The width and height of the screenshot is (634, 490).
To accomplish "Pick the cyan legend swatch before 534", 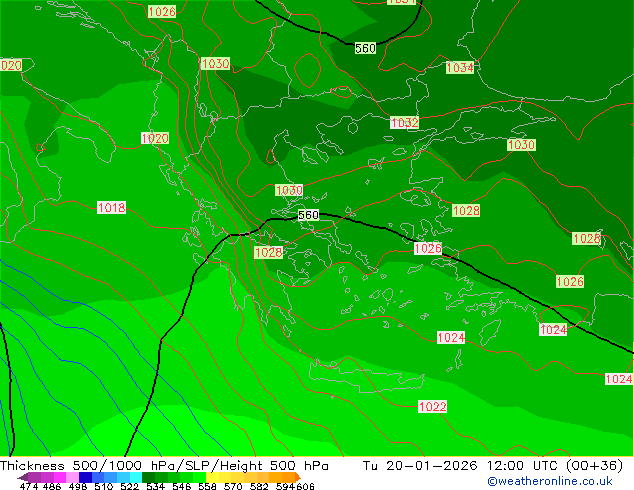I will coord(136,477).
